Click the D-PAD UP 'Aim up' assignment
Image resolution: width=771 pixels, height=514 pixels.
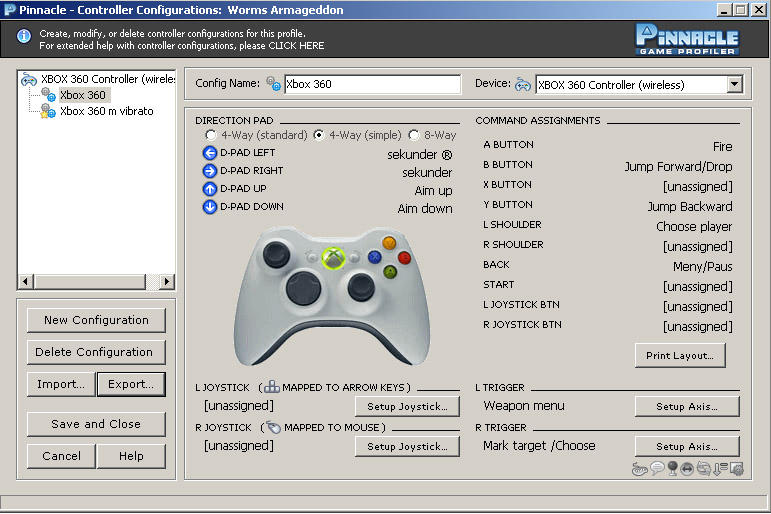(433, 191)
